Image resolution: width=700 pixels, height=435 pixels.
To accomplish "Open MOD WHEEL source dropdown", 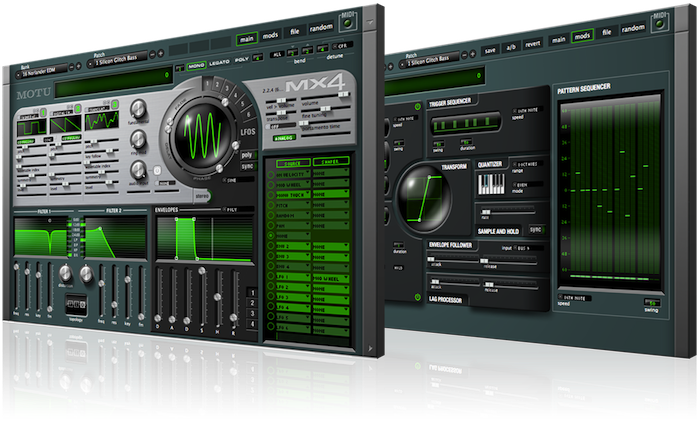I will click(x=293, y=184).
